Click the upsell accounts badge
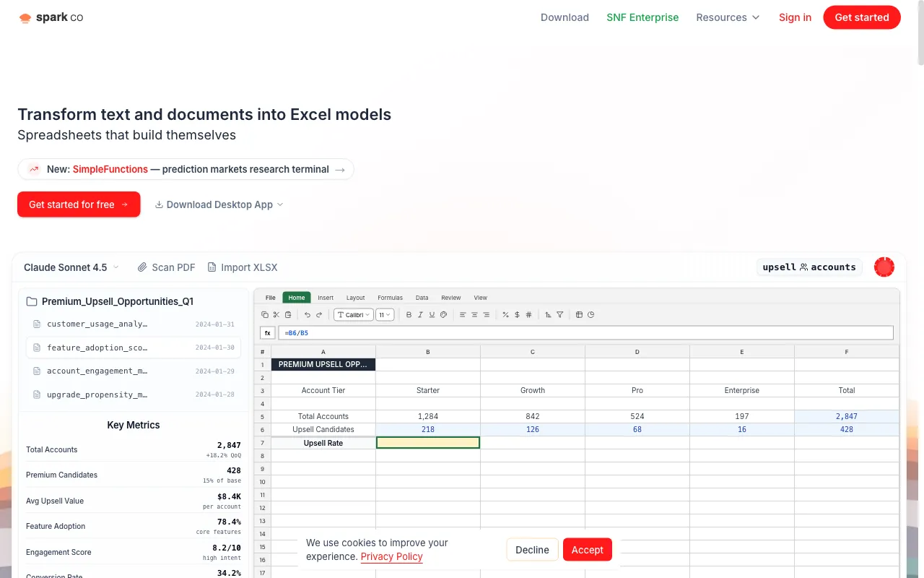Image resolution: width=924 pixels, height=578 pixels. coord(809,267)
